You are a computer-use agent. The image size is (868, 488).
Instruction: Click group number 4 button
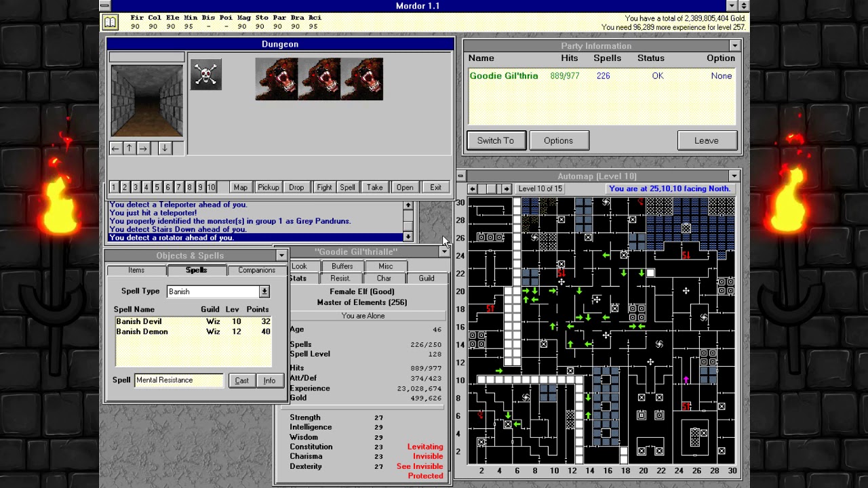pos(146,188)
